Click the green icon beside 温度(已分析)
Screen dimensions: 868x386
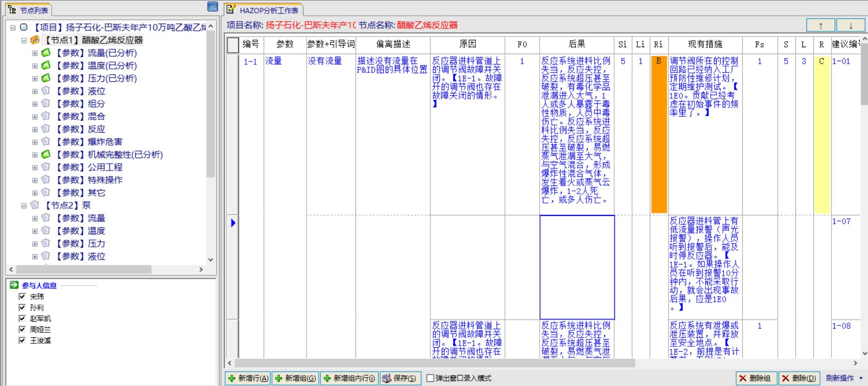(x=46, y=66)
